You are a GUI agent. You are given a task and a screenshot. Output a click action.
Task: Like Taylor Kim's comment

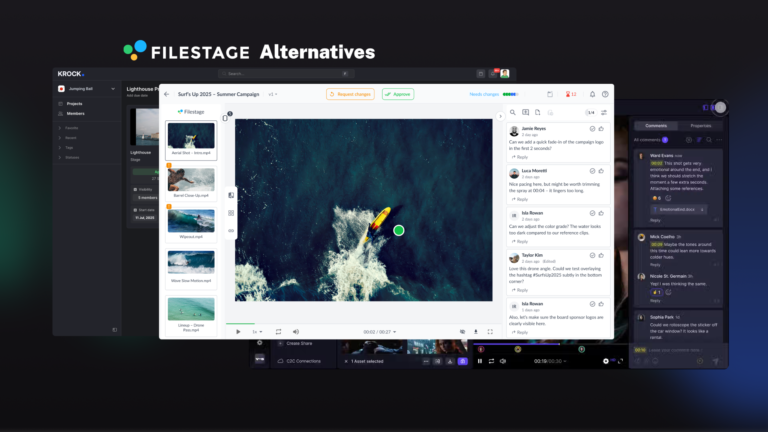click(x=601, y=255)
